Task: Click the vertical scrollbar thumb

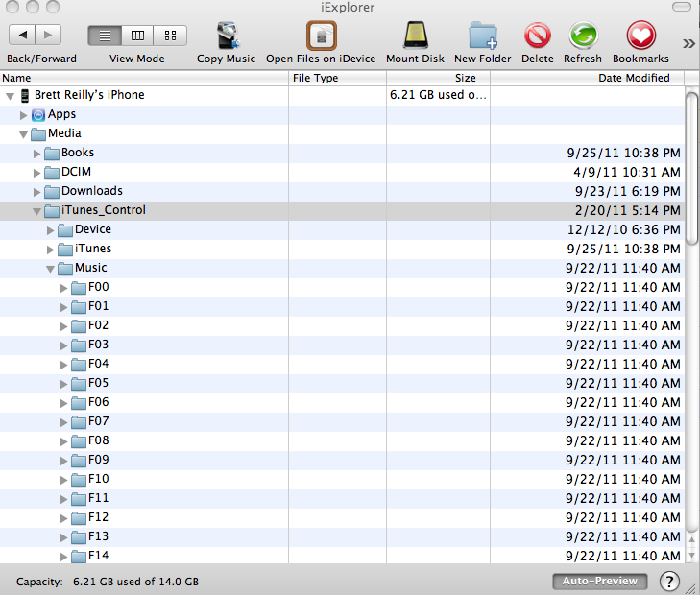Action: tap(691, 169)
